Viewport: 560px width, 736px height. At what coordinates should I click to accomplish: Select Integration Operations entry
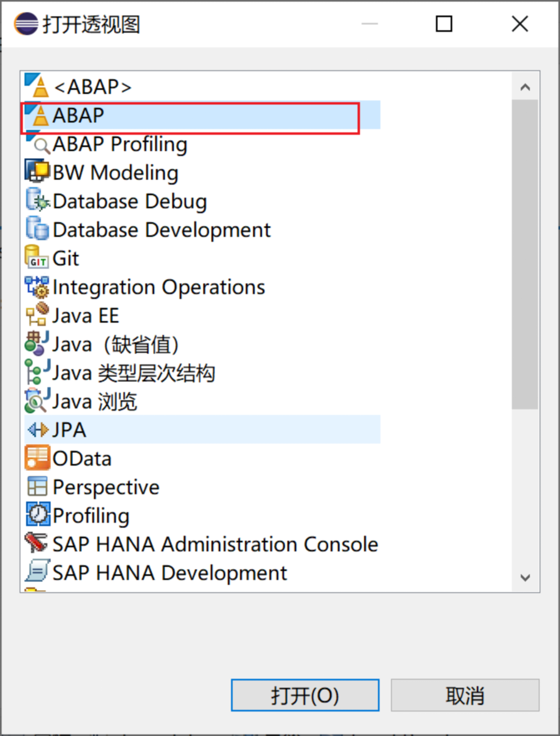(159, 287)
